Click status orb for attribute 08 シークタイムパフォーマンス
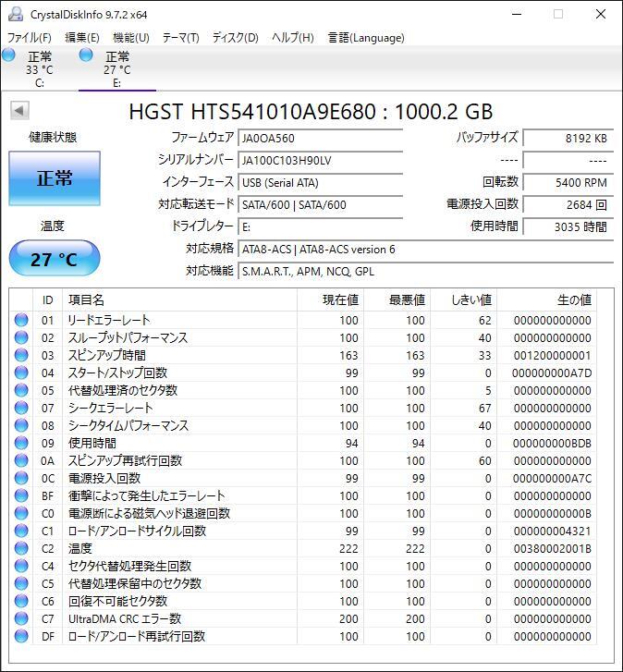 tap(21, 425)
